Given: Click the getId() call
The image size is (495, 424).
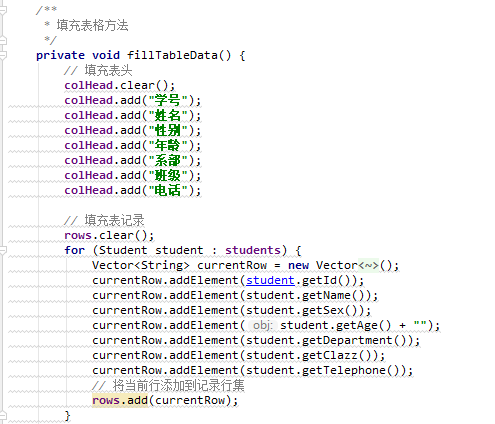Looking at the screenshot, I should tap(326, 280).
